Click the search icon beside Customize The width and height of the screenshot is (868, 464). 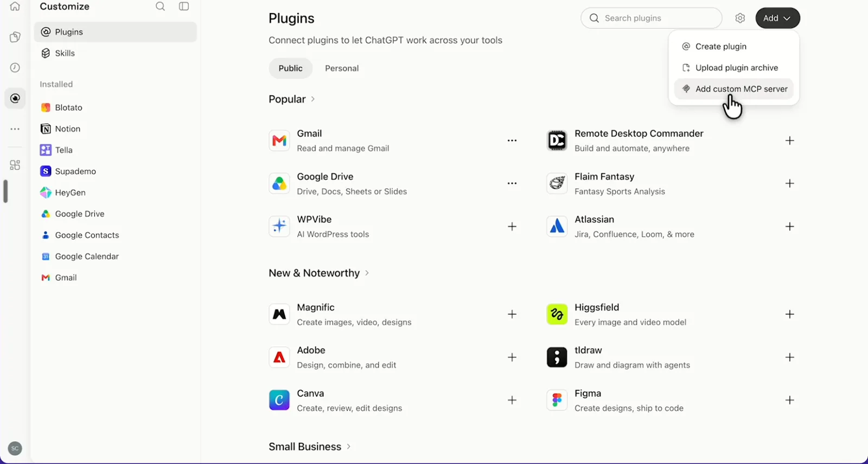tap(160, 7)
